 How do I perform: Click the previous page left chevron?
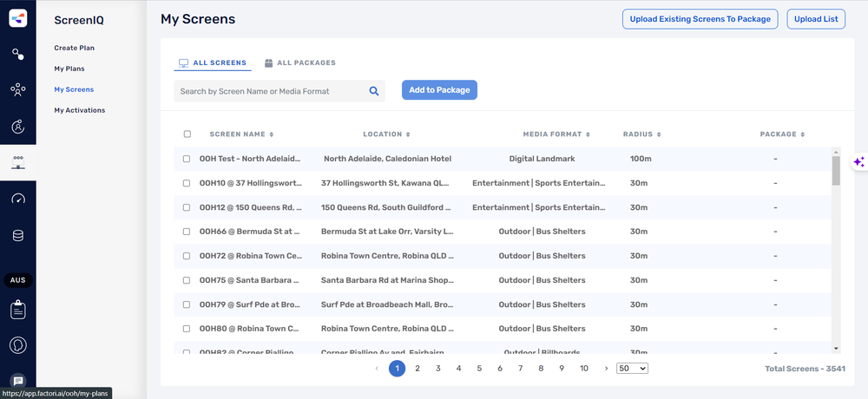(x=377, y=369)
